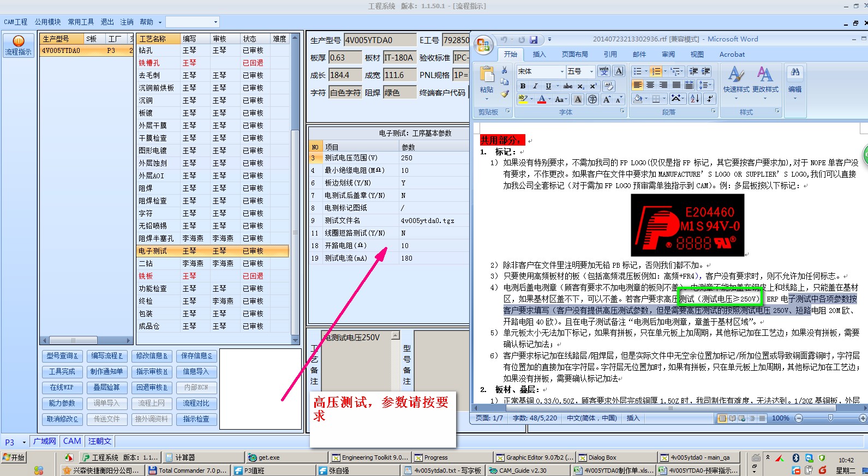Click the enclosed character (字) icon
Image resolution: width=868 pixels, height=476 pixels.
click(592, 99)
